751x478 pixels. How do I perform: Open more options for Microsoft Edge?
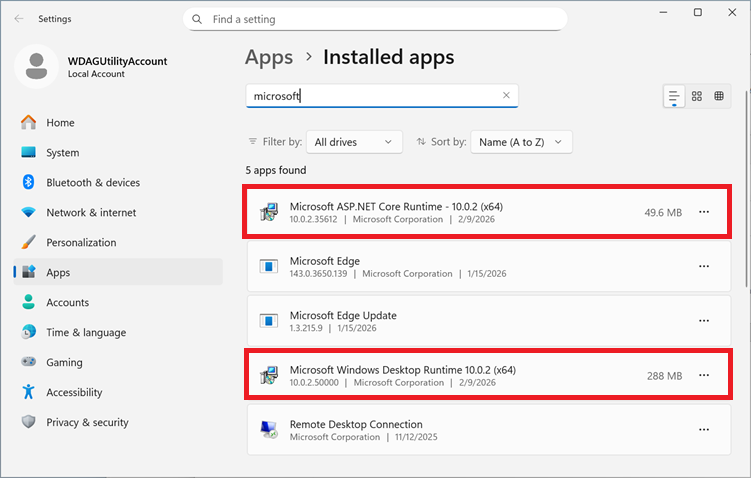pyautogui.click(x=704, y=267)
